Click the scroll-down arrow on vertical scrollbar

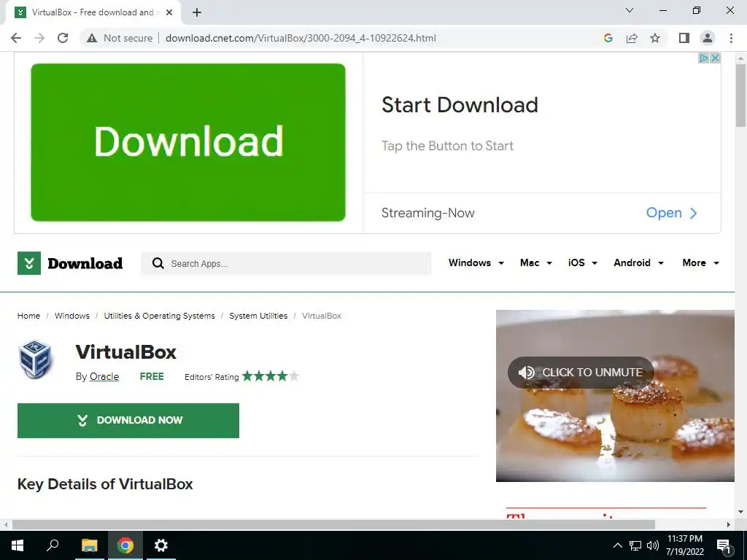point(740,512)
